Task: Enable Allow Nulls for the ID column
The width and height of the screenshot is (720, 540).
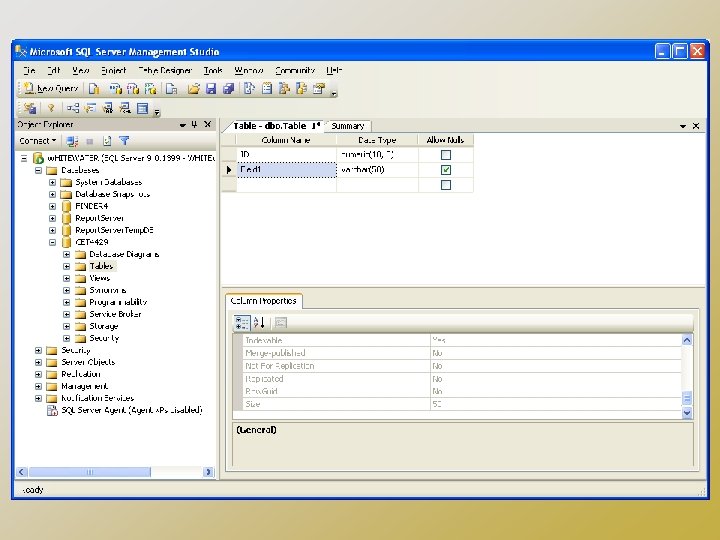Action: coord(446,155)
